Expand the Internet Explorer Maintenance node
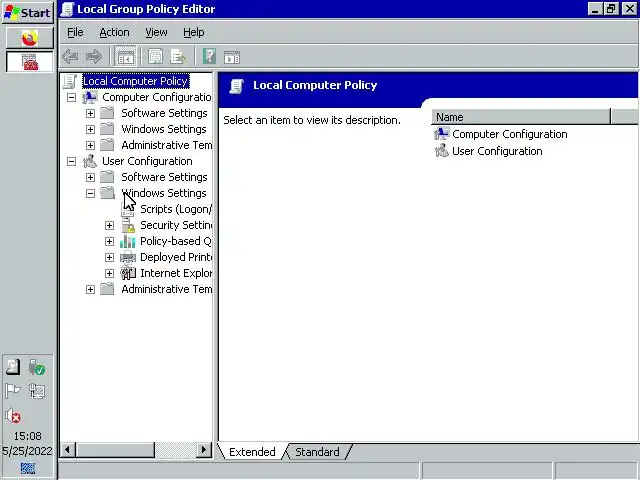Image resolution: width=640 pixels, height=480 pixels. pyautogui.click(x=109, y=273)
